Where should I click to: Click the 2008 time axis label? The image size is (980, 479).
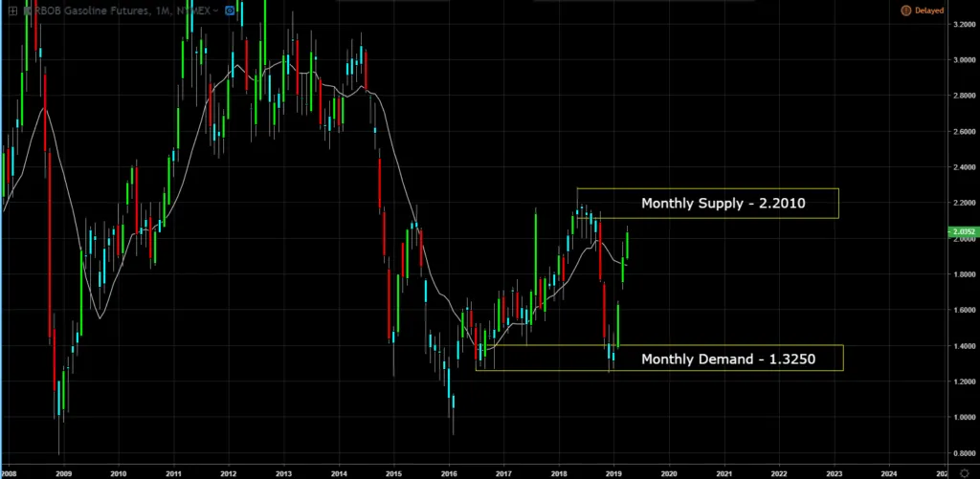point(8,472)
